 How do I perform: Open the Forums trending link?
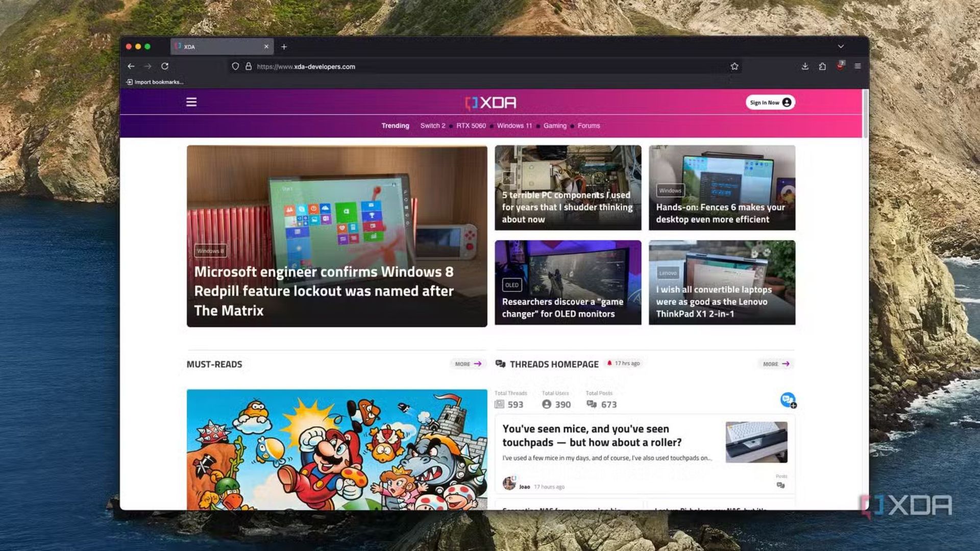589,126
